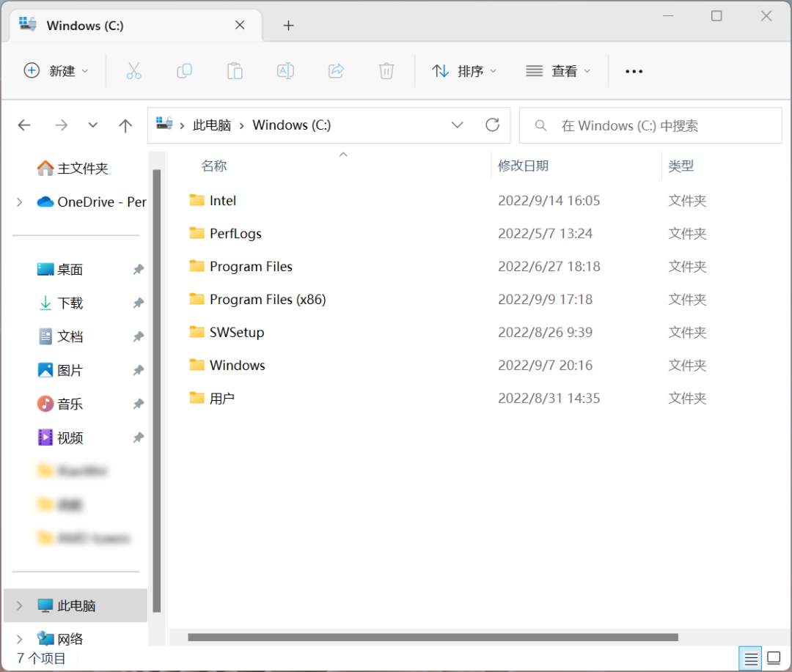This screenshot has width=792, height=672.
Task: Expand the OneDrive tree node
Action: [x=20, y=202]
